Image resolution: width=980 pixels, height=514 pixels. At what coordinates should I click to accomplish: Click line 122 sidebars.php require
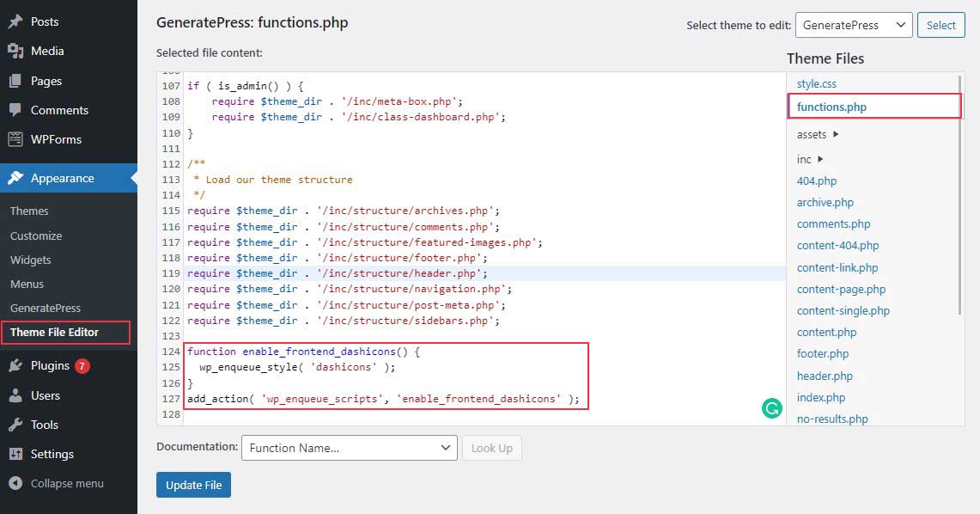tap(344, 320)
